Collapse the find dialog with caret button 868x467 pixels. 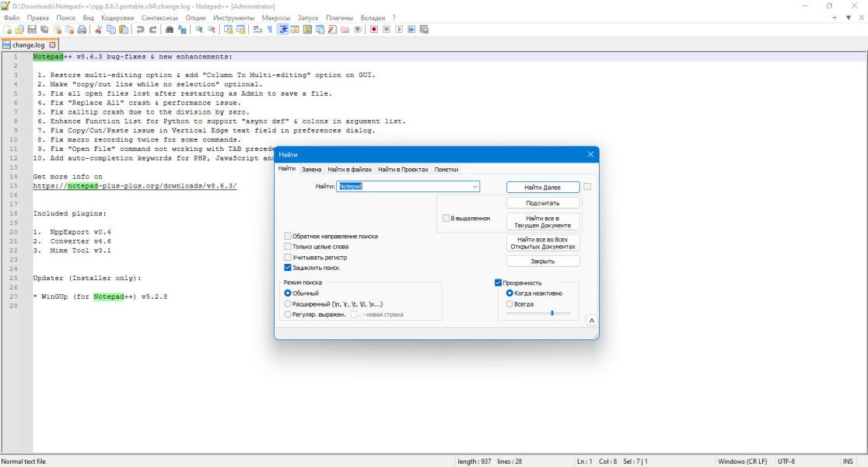[x=592, y=321]
